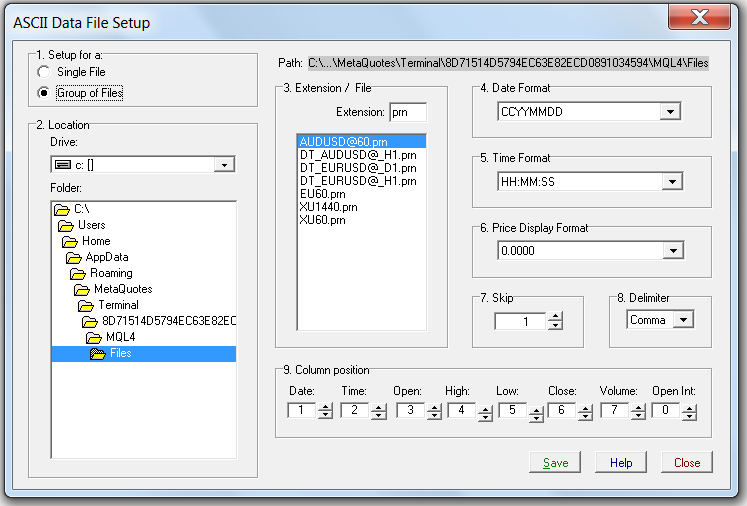The width and height of the screenshot is (747, 506).
Task: Click the Save button
Action: pos(555,463)
